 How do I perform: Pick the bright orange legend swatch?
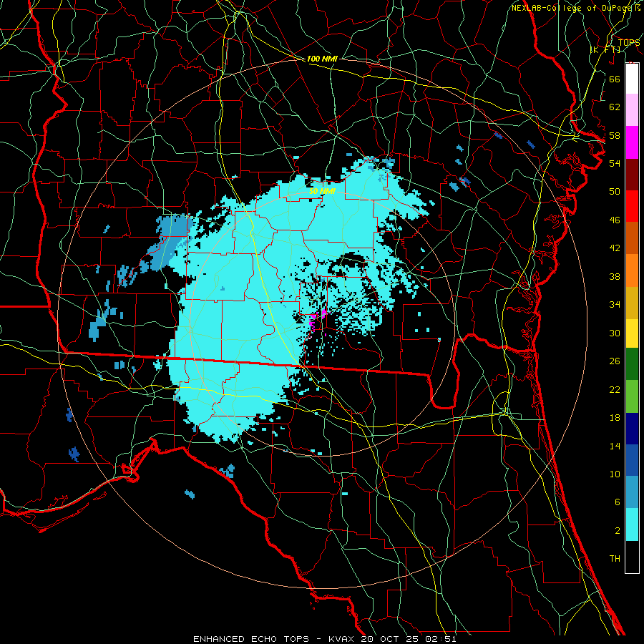tap(632, 270)
